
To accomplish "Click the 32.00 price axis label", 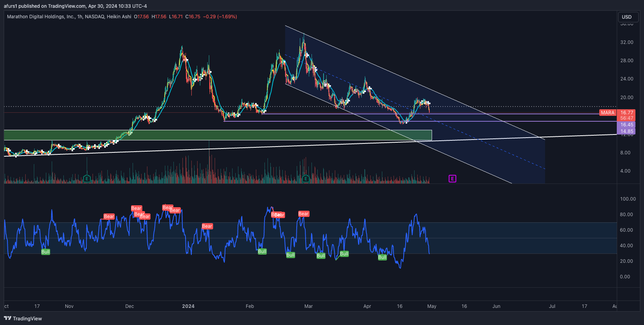I will (626, 42).
